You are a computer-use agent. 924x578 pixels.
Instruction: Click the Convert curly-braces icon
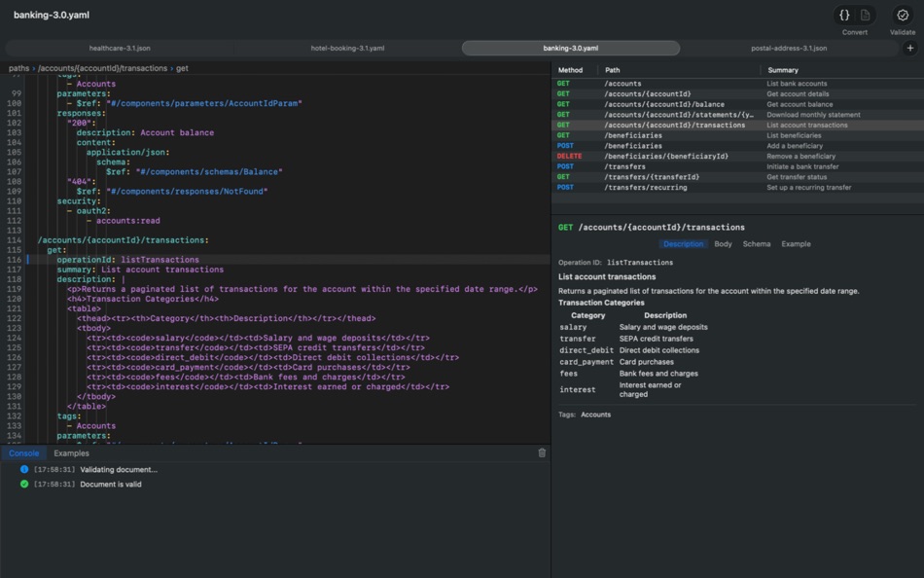[844, 15]
